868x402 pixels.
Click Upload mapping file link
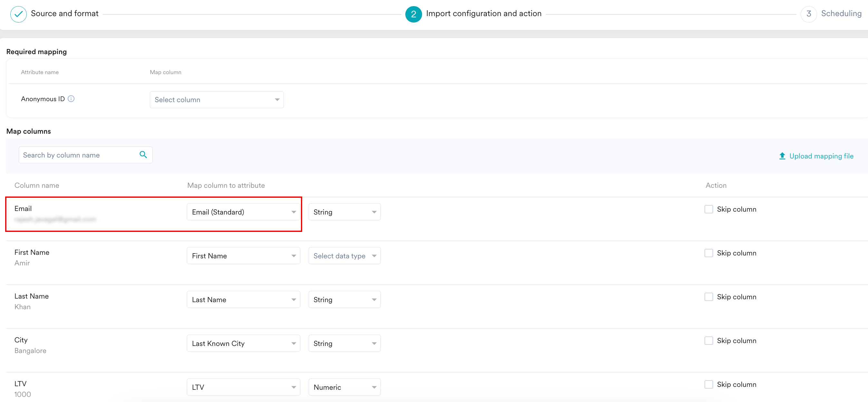(x=821, y=156)
